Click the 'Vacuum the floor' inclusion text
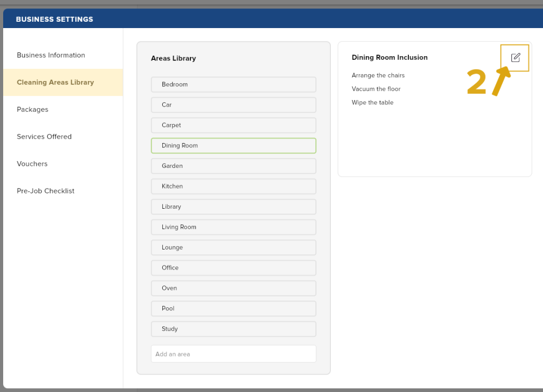This screenshot has height=392, width=543. 376,89
